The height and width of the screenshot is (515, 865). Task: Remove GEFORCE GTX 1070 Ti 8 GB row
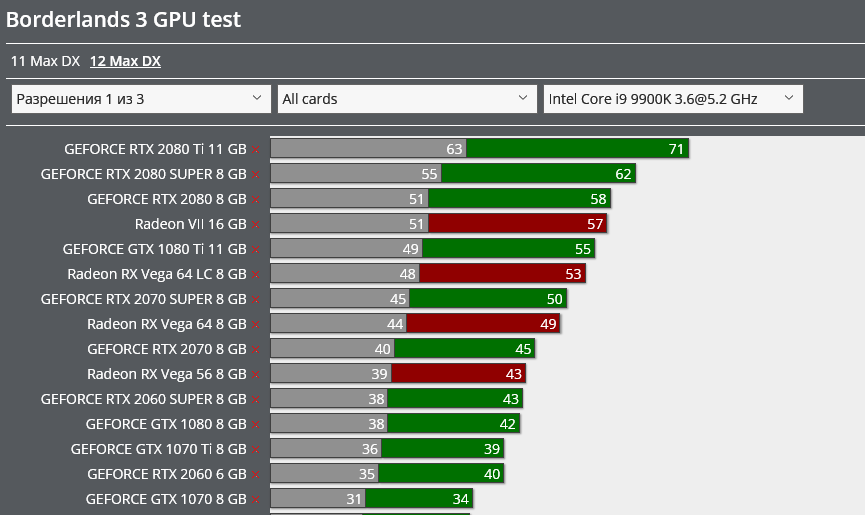coord(255,449)
